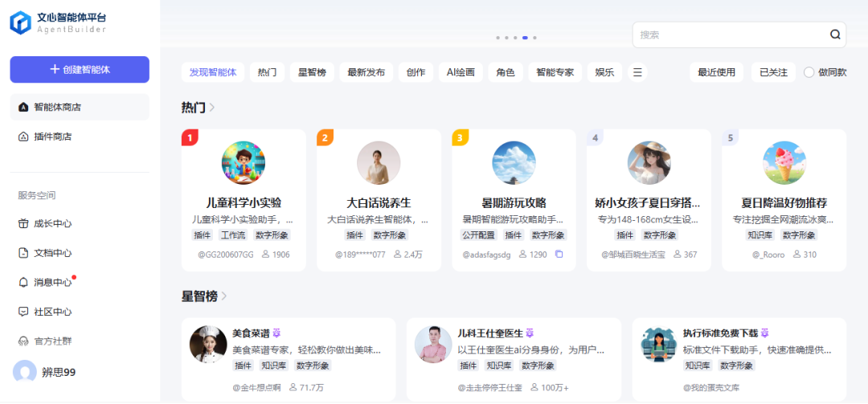Image resolution: width=868 pixels, height=404 pixels.
Task: Open 消息中心 bell notifications
Action: coord(24,283)
